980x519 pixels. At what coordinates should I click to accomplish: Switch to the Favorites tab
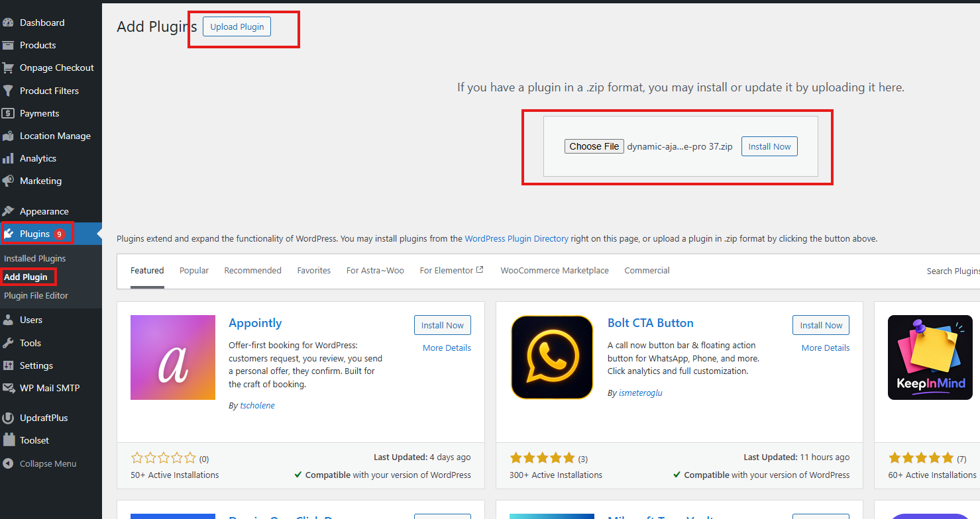point(314,270)
